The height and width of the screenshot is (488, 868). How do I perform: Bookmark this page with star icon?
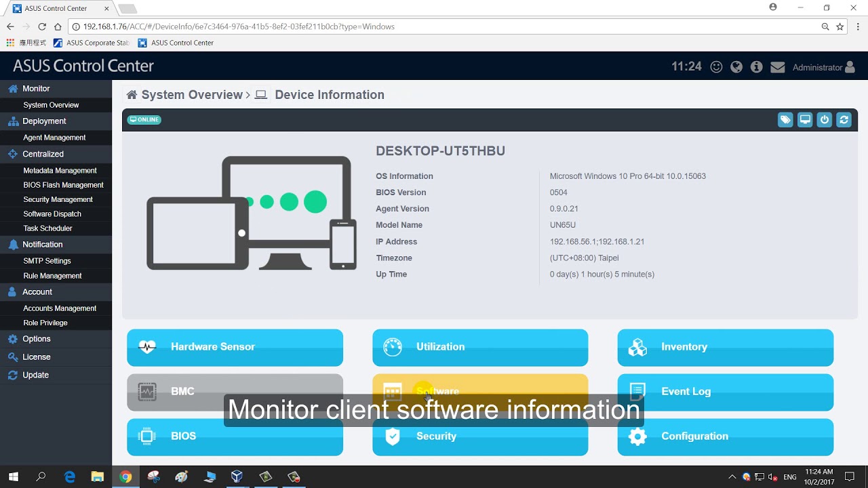tap(840, 26)
